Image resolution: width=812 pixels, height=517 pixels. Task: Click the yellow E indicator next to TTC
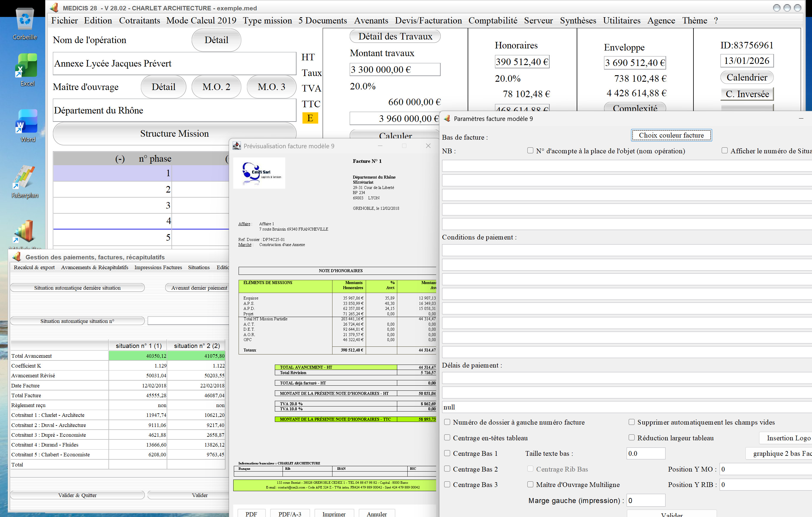310,118
